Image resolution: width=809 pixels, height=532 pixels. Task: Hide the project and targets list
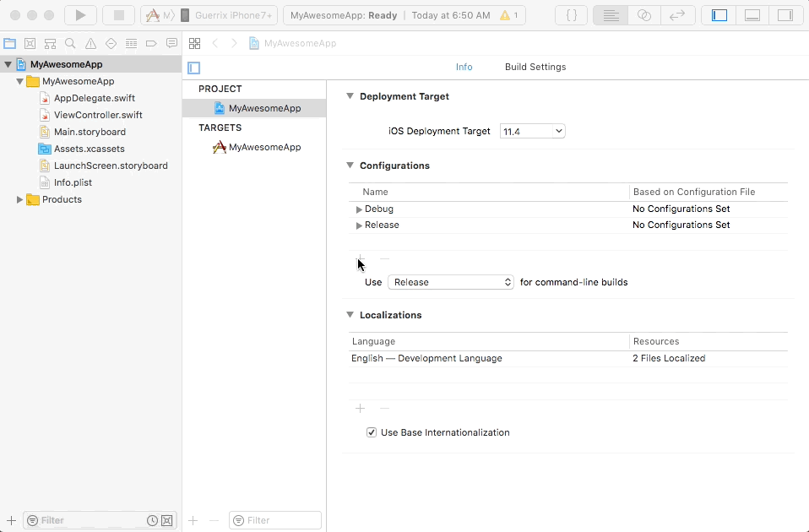click(x=194, y=68)
